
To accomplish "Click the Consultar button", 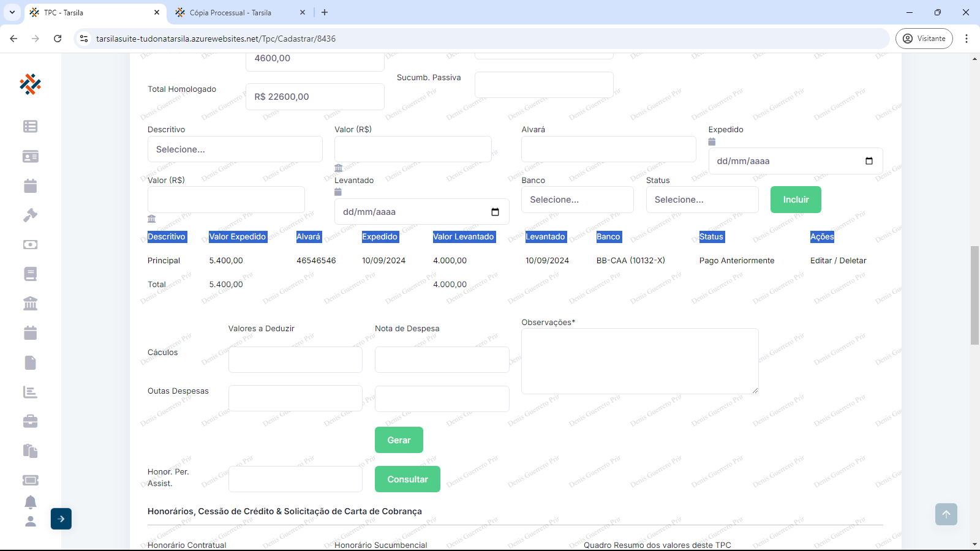I will click(407, 479).
